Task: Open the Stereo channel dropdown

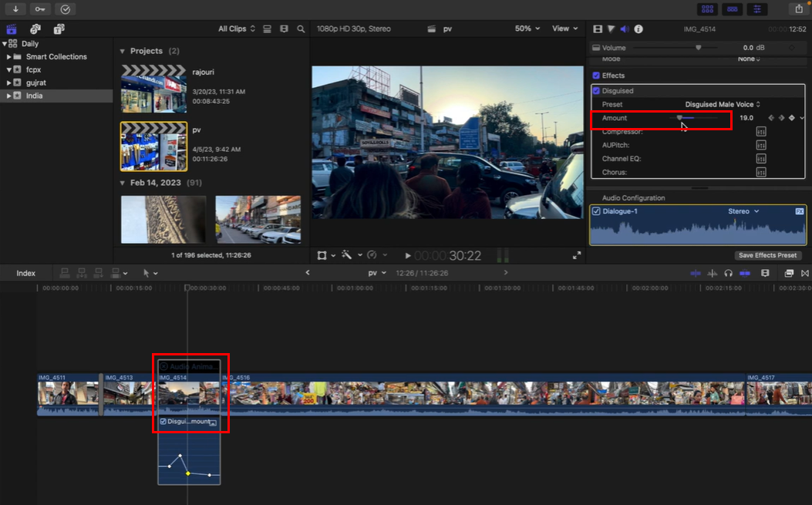Action: coord(743,211)
